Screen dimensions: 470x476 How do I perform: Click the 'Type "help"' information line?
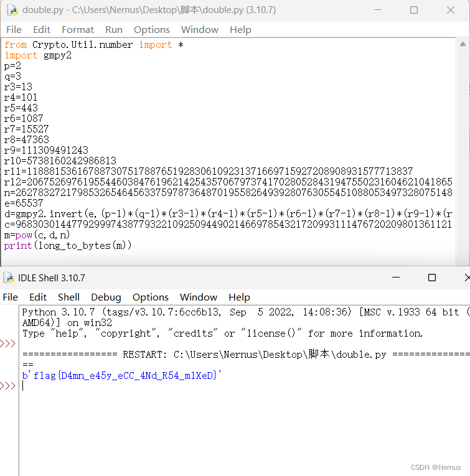223,334
